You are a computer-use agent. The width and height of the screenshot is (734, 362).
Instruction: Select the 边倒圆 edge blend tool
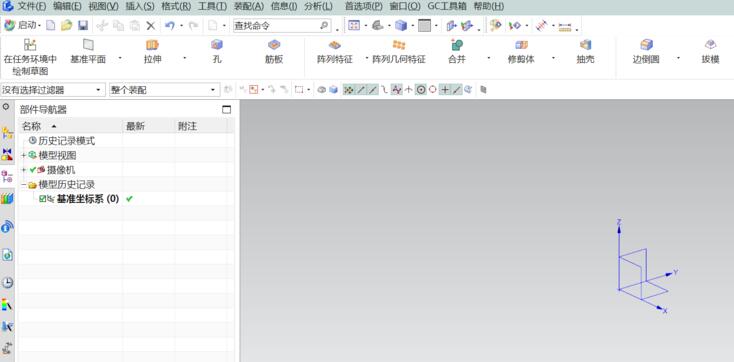(x=646, y=52)
